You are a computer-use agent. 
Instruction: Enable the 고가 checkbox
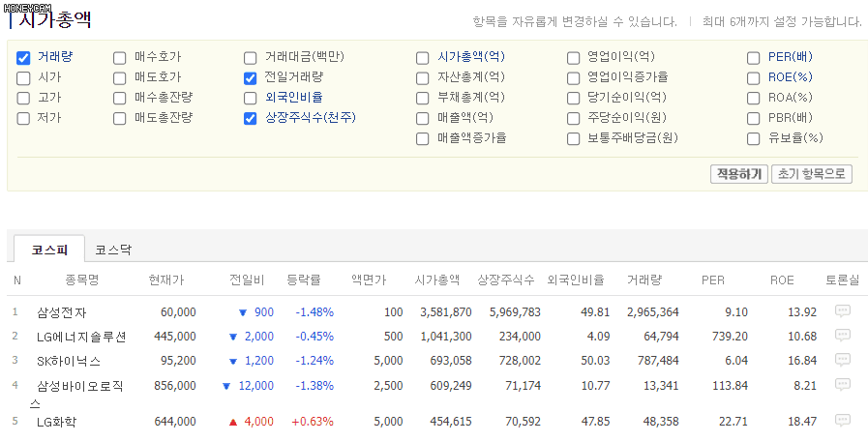pyautogui.click(x=22, y=99)
